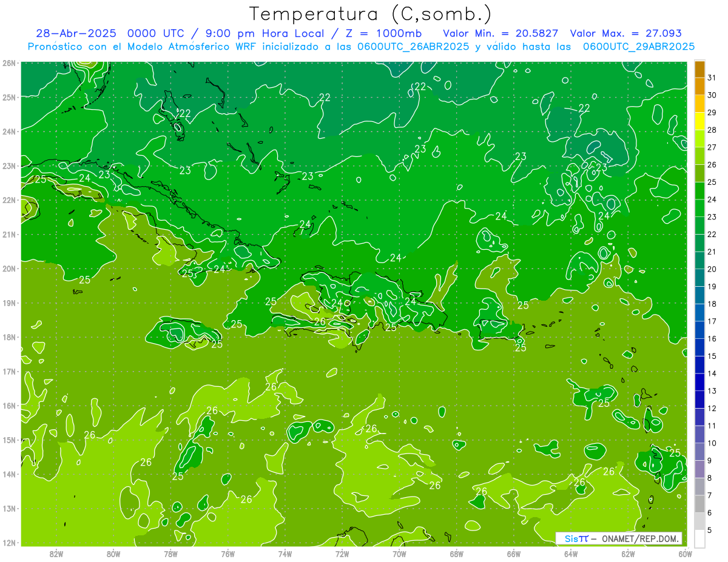Click the latitude axis label '19N'
Screen dimensions: 728x562
pos(9,303)
